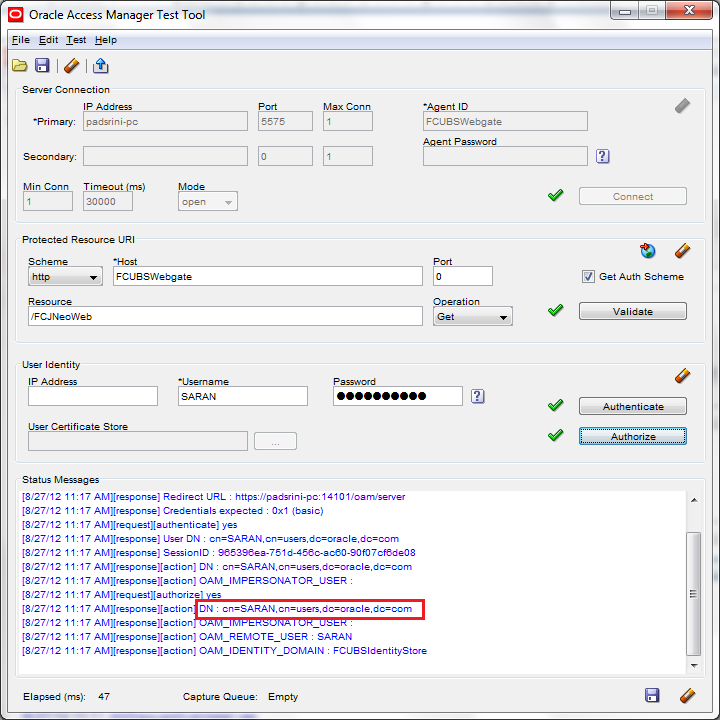Click the Authorize button
This screenshot has height=720, width=720.
tap(633, 436)
